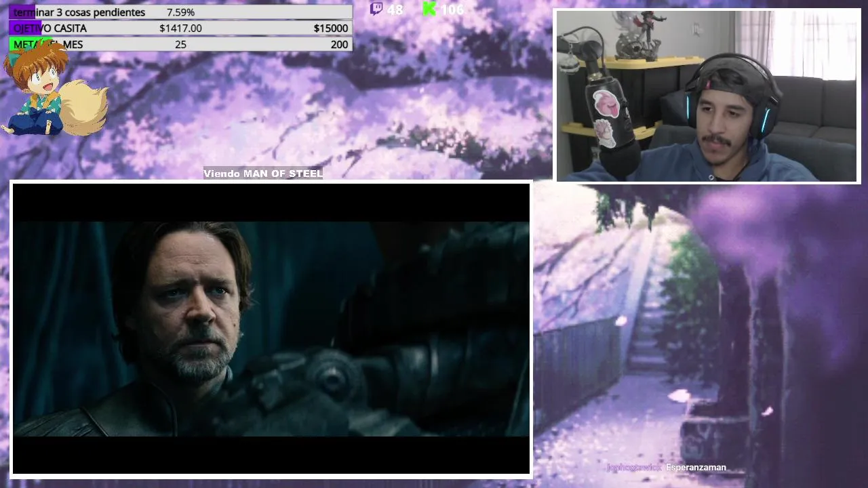Image resolution: width=868 pixels, height=488 pixels.
Task: Click the $15000 goal amount
Action: 331,28
